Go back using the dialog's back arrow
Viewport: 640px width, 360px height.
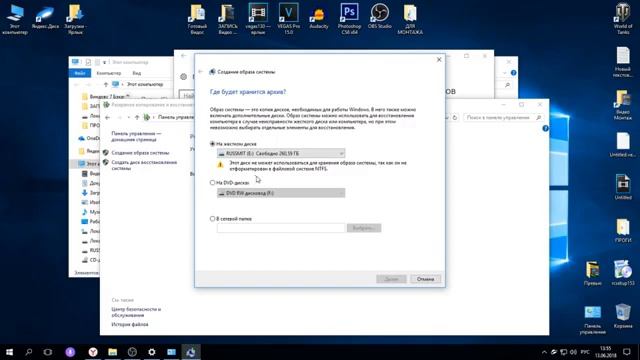click(x=200, y=72)
